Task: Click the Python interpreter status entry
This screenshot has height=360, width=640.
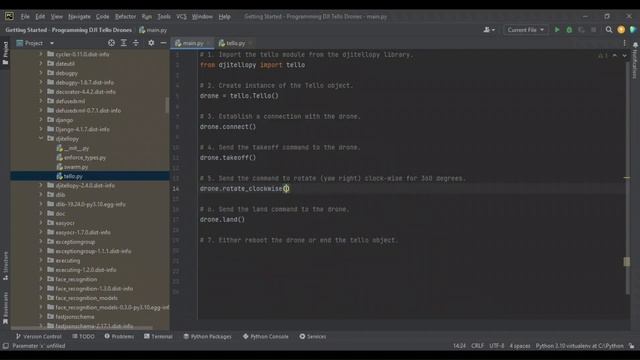Action: tap(579, 346)
